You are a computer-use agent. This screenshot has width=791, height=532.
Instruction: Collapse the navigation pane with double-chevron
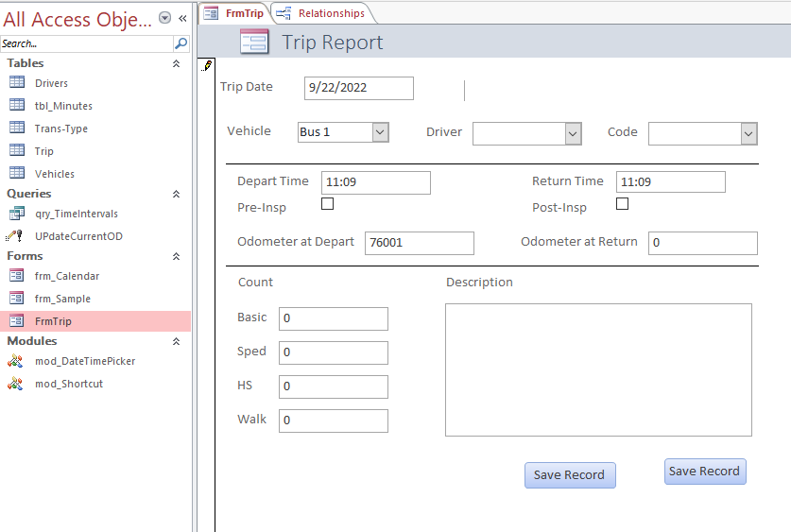coord(182,18)
